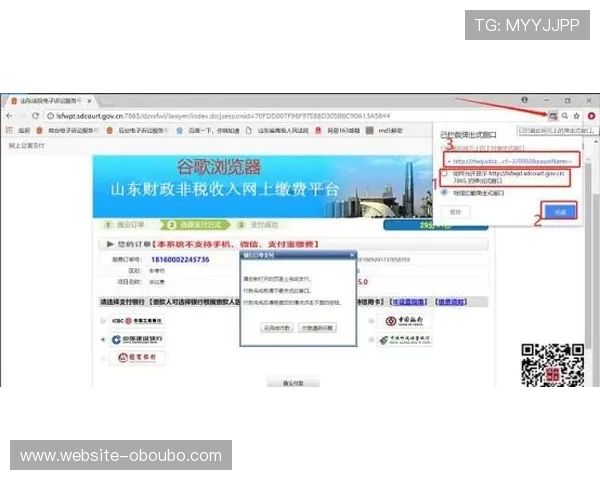The image size is (600, 480).
Task: Click step 3 payment success
Action: [258, 225]
